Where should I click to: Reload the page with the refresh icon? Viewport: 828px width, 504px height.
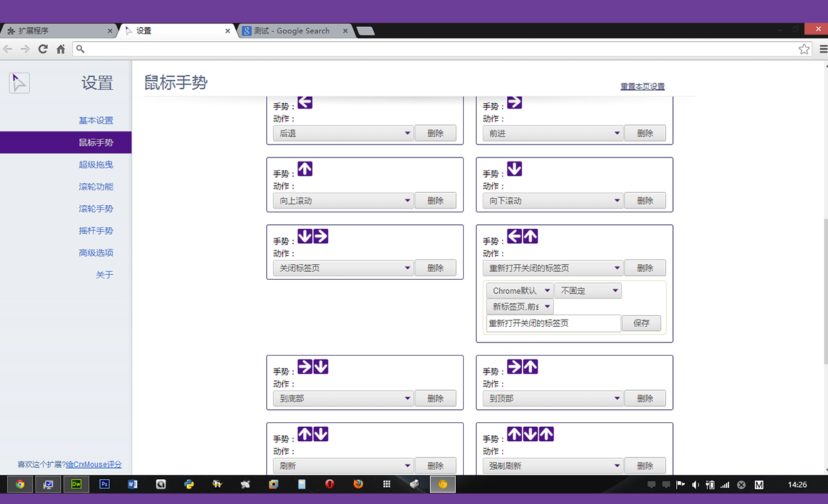click(x=43, y=49)
